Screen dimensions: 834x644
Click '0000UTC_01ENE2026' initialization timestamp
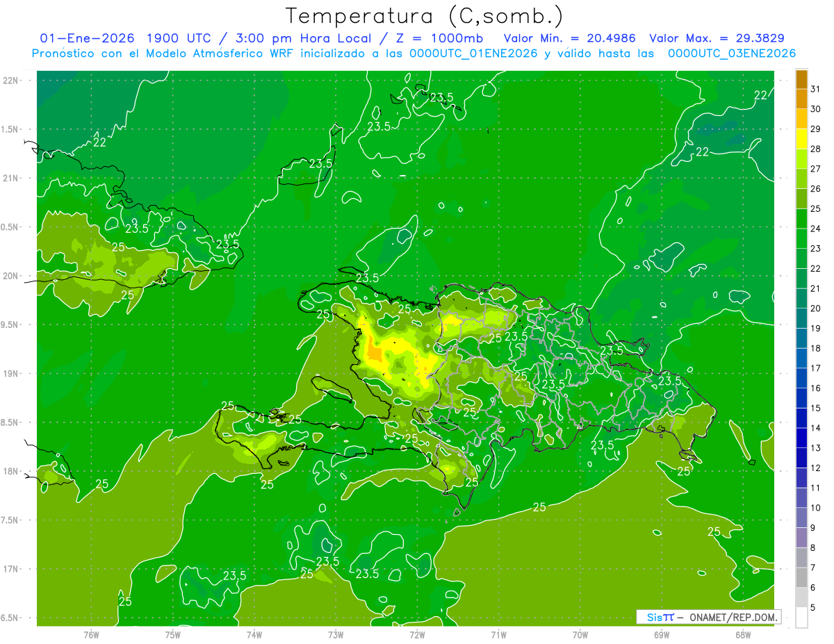pos(473,53)
